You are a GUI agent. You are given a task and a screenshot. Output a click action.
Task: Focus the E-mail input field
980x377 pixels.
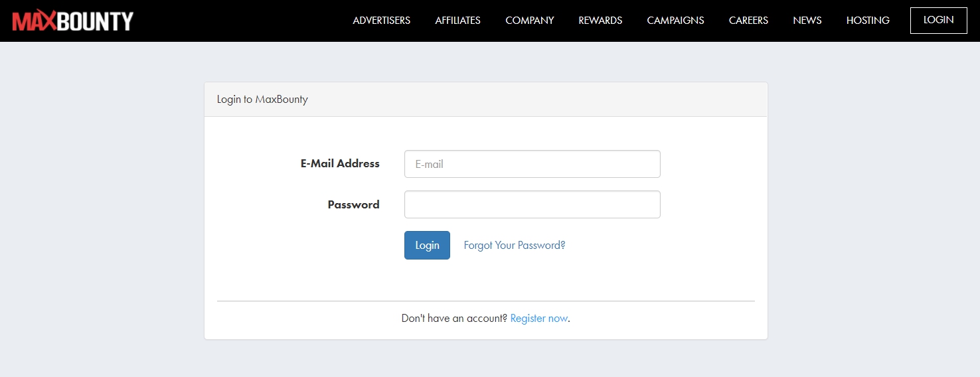(532, 164)
